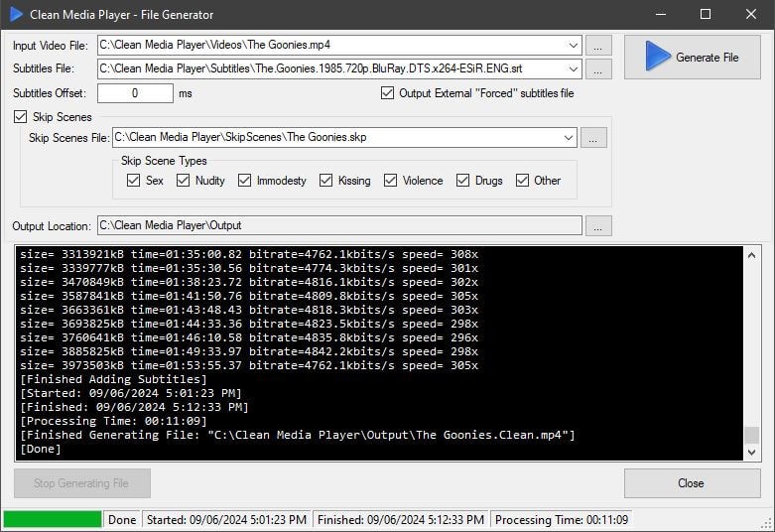Uncheck the Violence scene type
Viewport: 775px width, 532px height.
coord(390,181)
